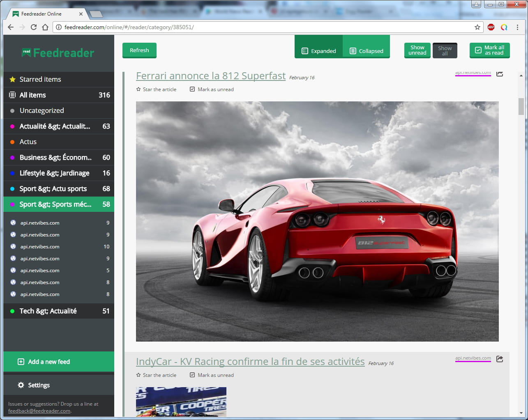This screenshot has width=528, height=420.
Task: Click the Settings gear icon
Action: pyautogui.click(x=21, y=385)
